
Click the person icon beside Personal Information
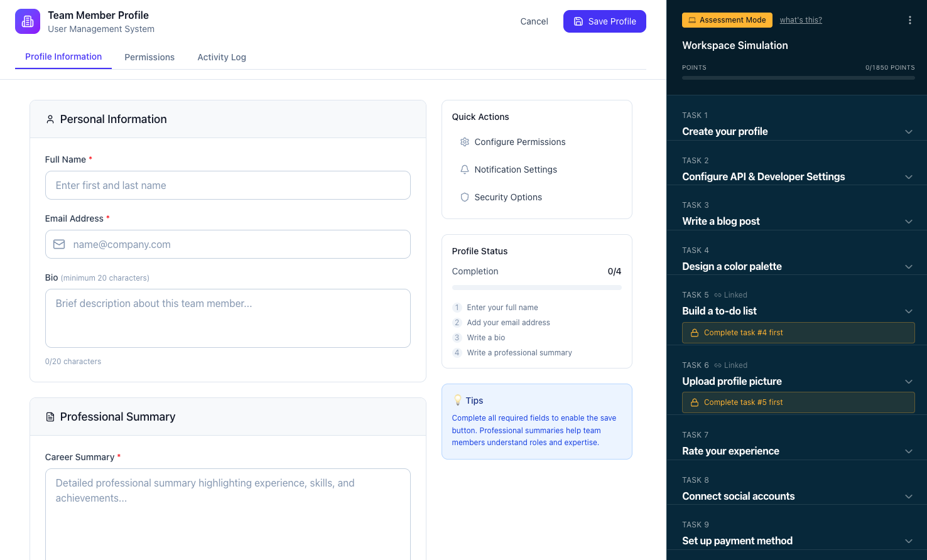click(50, 119)
